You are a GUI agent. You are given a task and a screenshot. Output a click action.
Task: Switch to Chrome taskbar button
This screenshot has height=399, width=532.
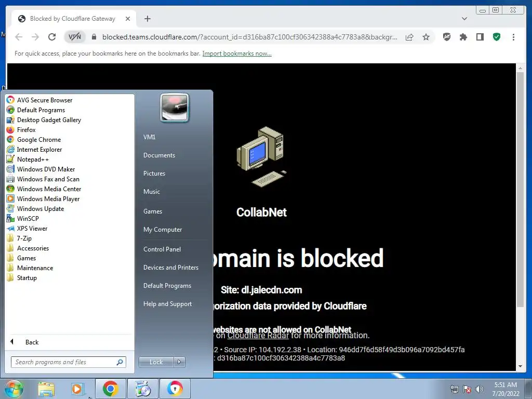110,389
